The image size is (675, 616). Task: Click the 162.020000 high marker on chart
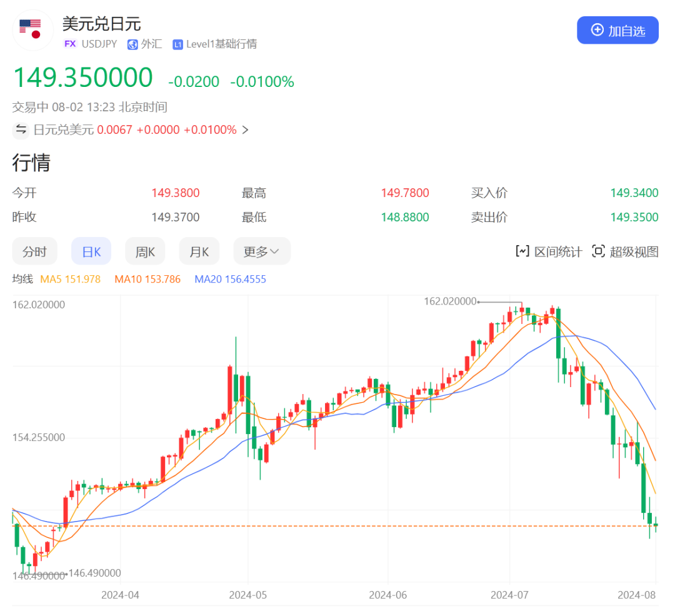(450, 301)
